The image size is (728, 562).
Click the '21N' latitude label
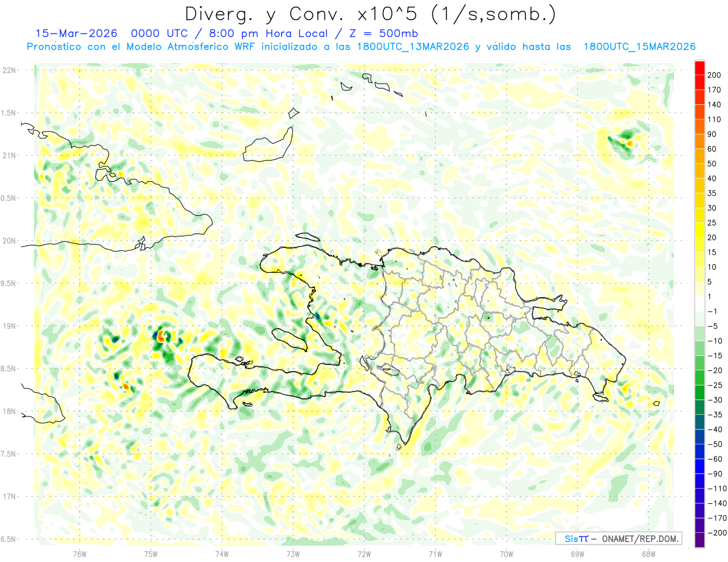point(9,155)
